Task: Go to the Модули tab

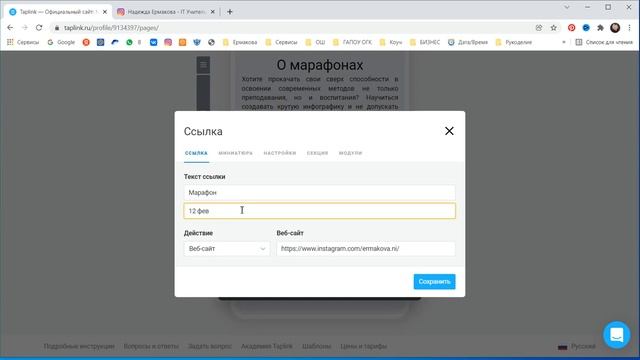Action: pyautogui.click(x=350, y=153)
